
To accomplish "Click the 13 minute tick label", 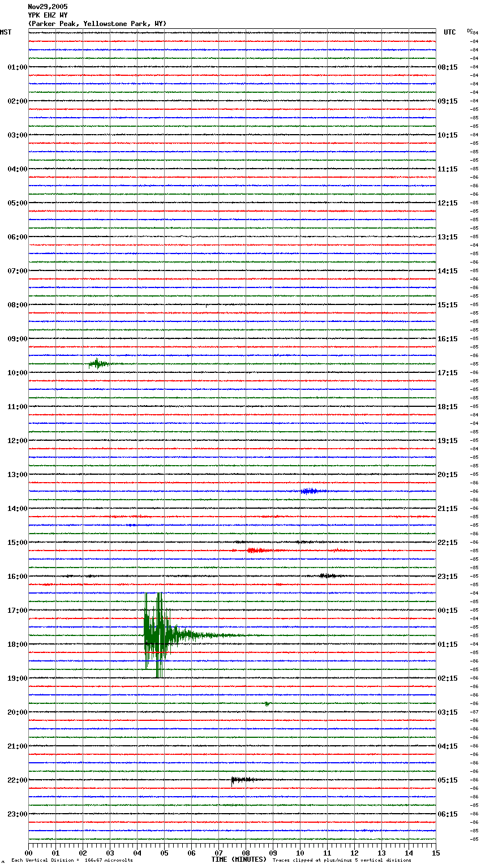I will 381,853.
